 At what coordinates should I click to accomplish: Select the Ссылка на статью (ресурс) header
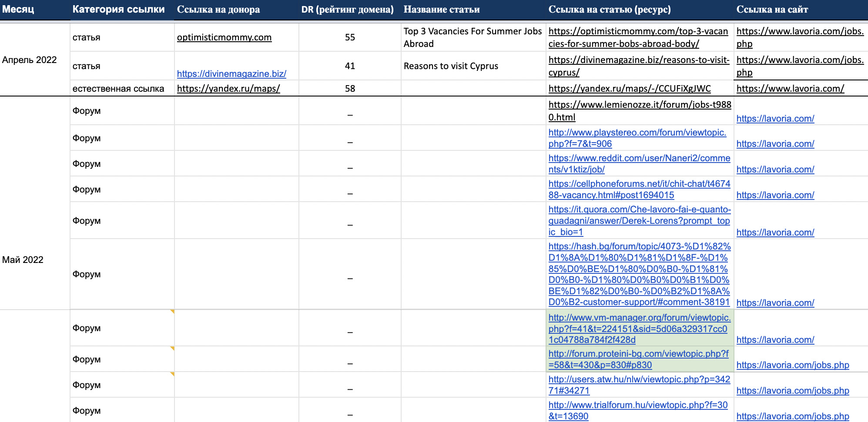[x=640, y=10]
